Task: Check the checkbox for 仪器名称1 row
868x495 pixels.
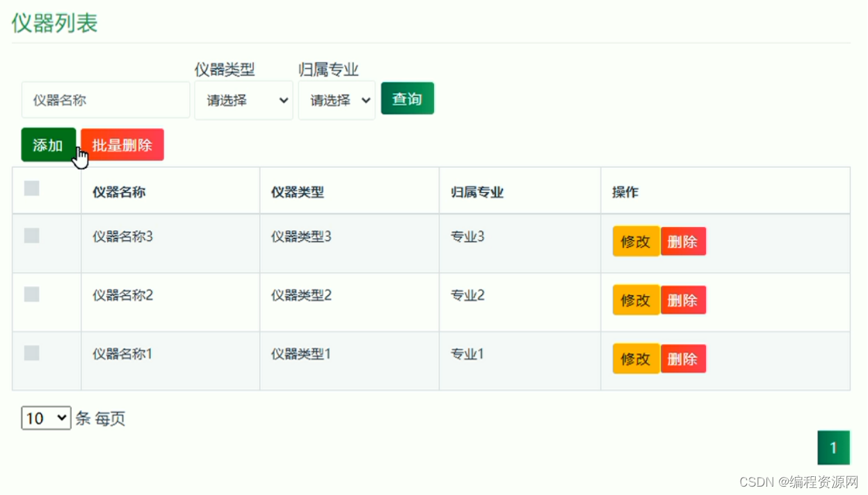Action: coord(32,353)
